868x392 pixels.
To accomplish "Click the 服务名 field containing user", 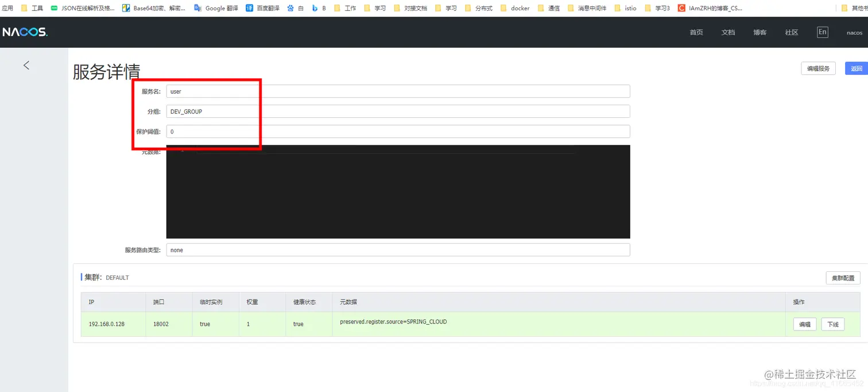I will pyautogui.click(x=398, y=91).
